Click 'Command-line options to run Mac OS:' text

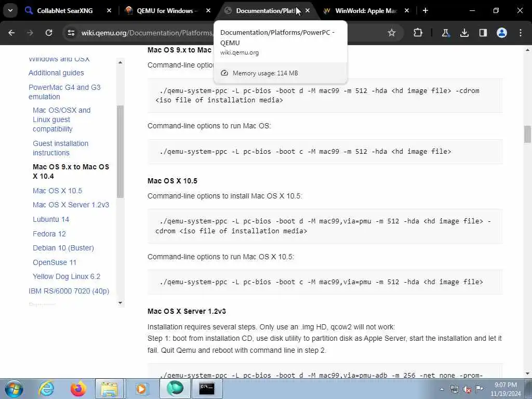(x=209, y=126)
